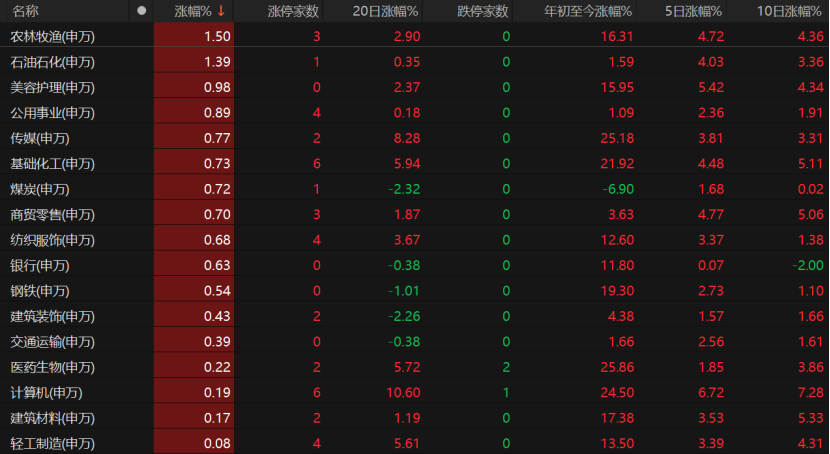Image resolution: width=830 pixels, height=454 pixels.
Task: Select the 纺织服饰(申万) row
Action: coord(415,240)
